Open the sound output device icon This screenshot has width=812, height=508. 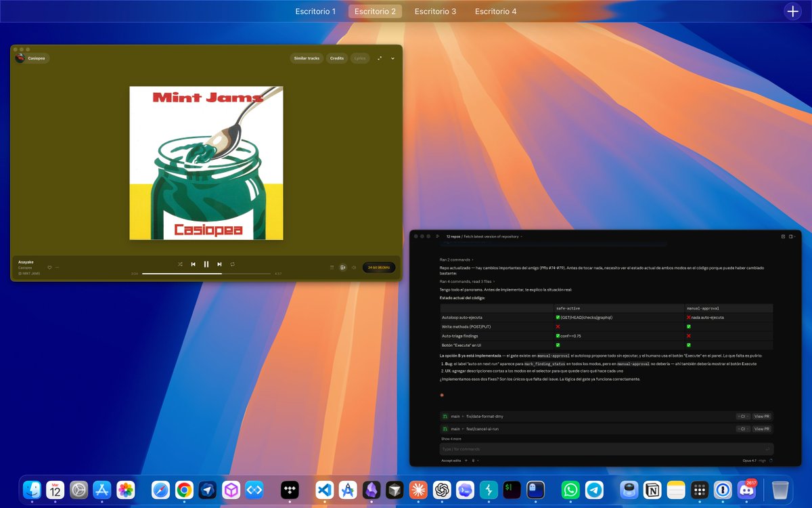click(x=342, y=268)
